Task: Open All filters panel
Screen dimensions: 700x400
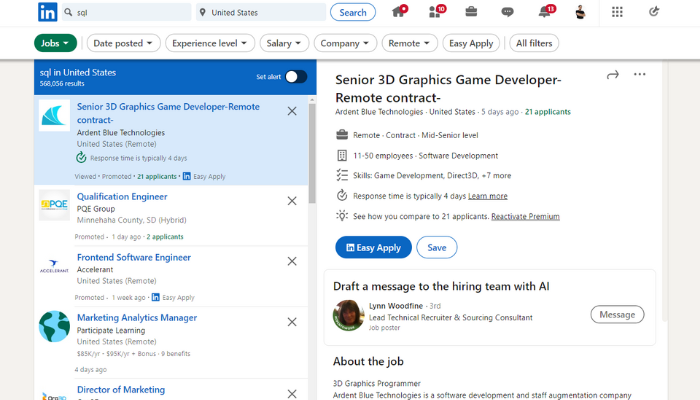Action: point(534,43)
